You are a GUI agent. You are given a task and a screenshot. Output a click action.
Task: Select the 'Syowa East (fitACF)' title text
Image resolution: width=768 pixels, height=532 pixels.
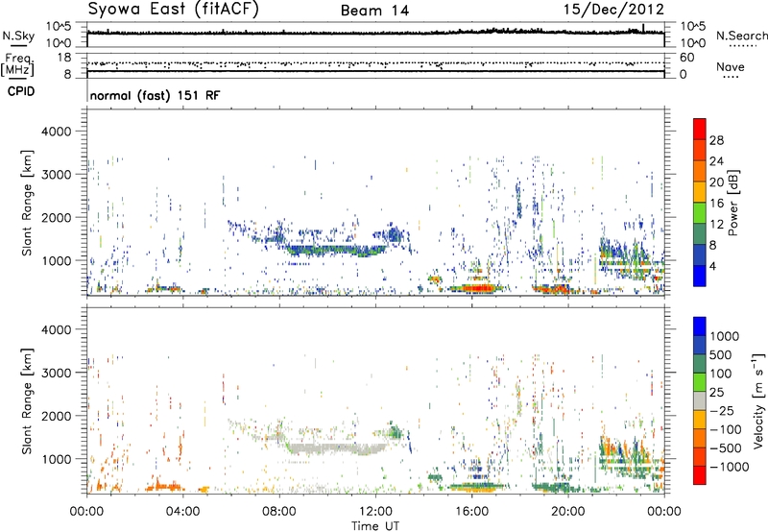[x=174, y=10]
